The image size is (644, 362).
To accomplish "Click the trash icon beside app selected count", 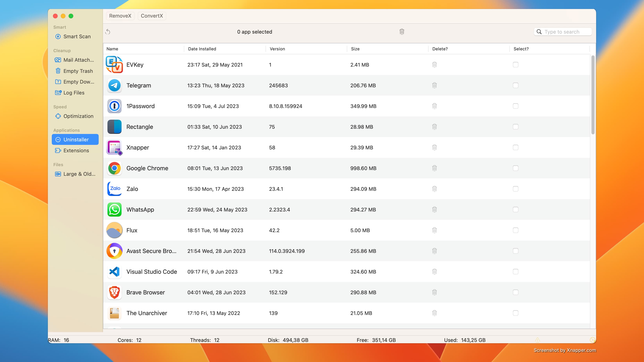I will (402, 32).
